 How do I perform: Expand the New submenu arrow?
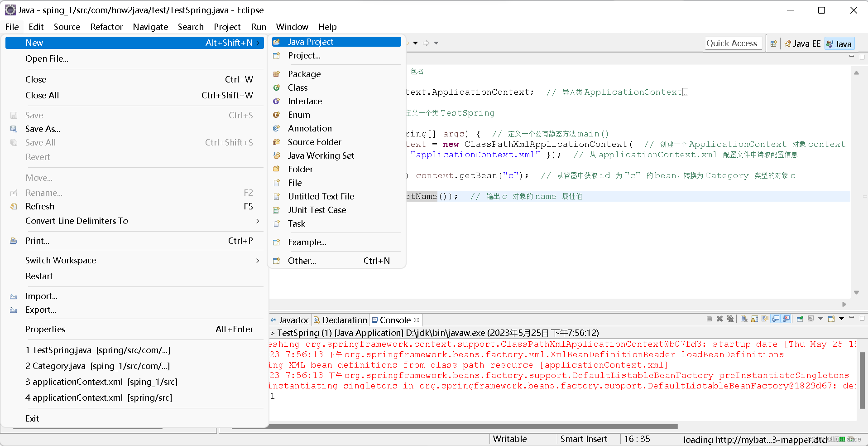tap(258, 43)
